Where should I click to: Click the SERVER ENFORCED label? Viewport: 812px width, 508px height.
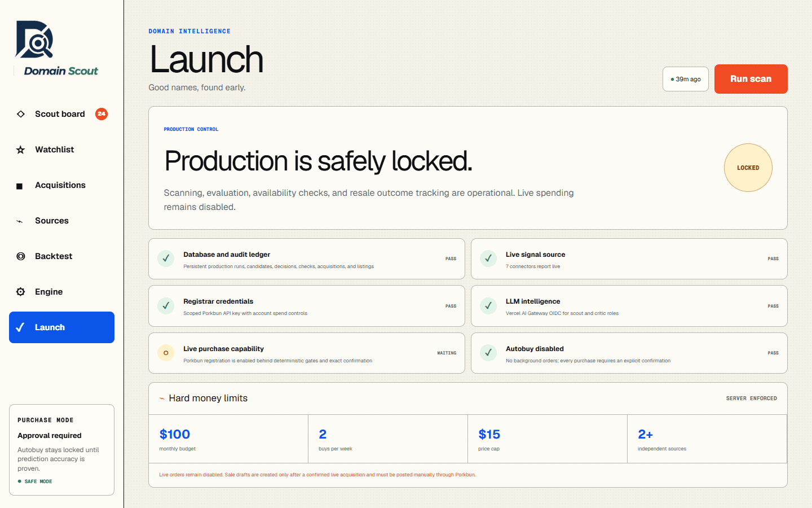pos(752,398)
